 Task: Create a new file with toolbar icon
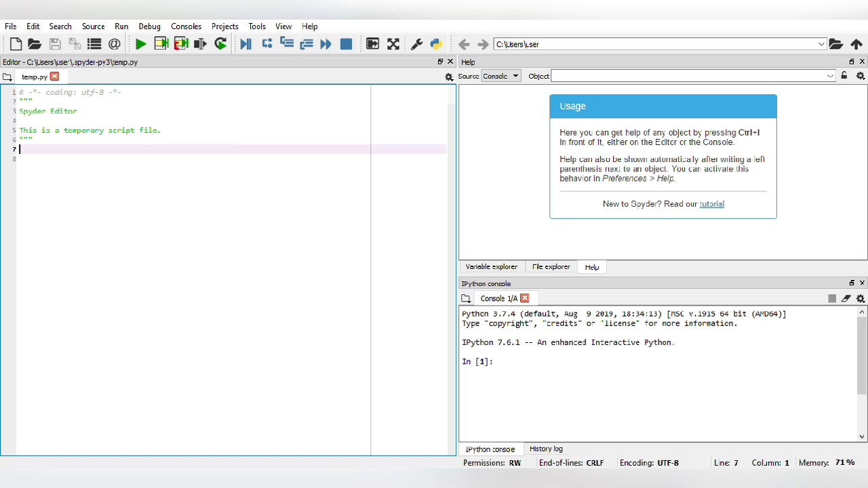point(16,44)
